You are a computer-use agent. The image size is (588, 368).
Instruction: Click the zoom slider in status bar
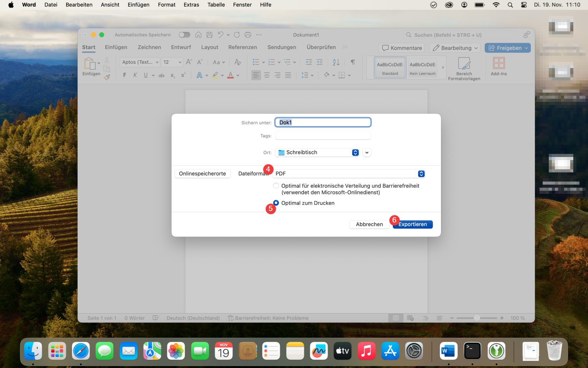coord(477,318)
